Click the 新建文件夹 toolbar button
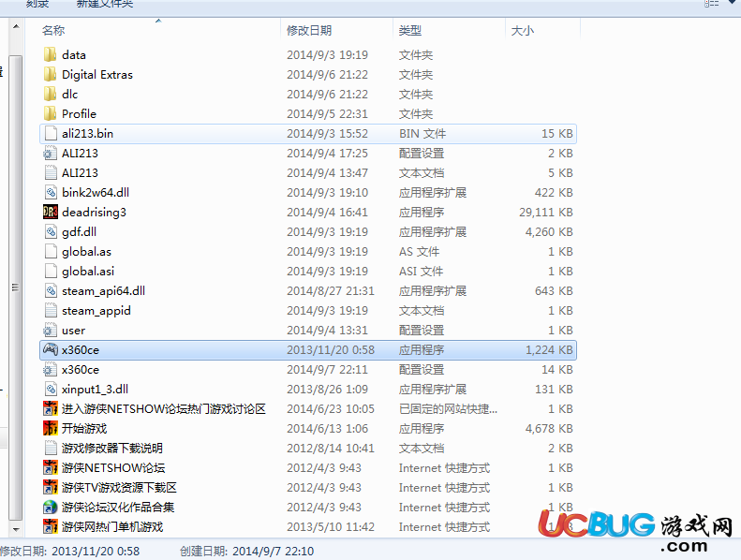 [x=105, y=4]
